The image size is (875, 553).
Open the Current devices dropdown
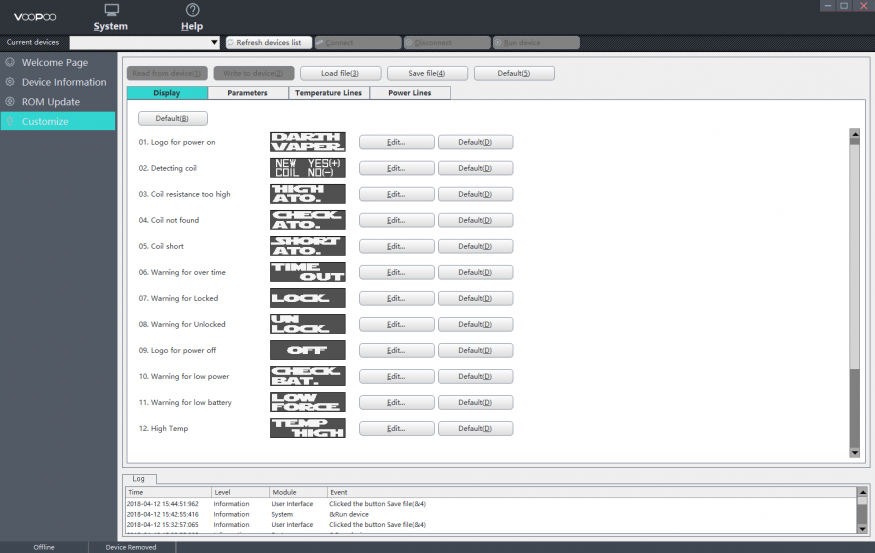(x=214, y=43)
